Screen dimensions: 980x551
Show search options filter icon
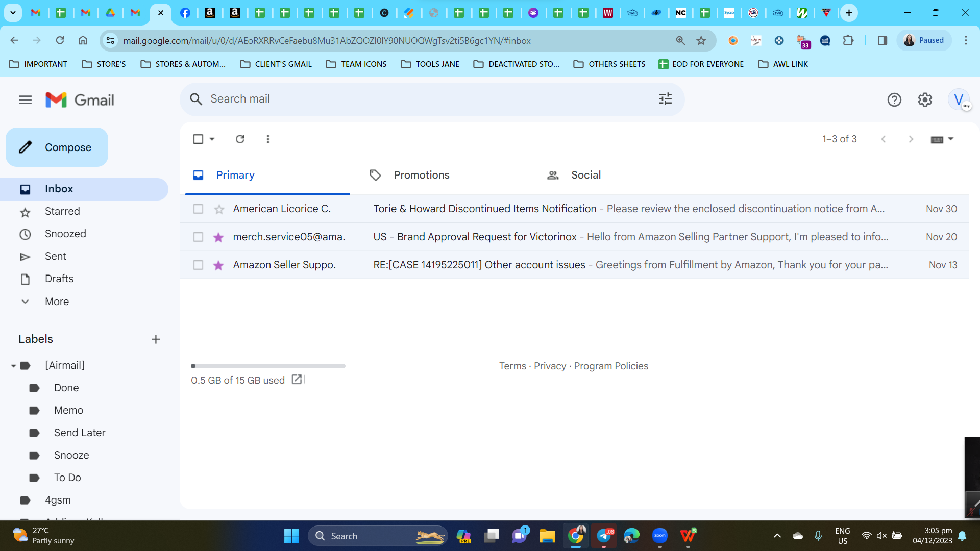click(665, 99)
